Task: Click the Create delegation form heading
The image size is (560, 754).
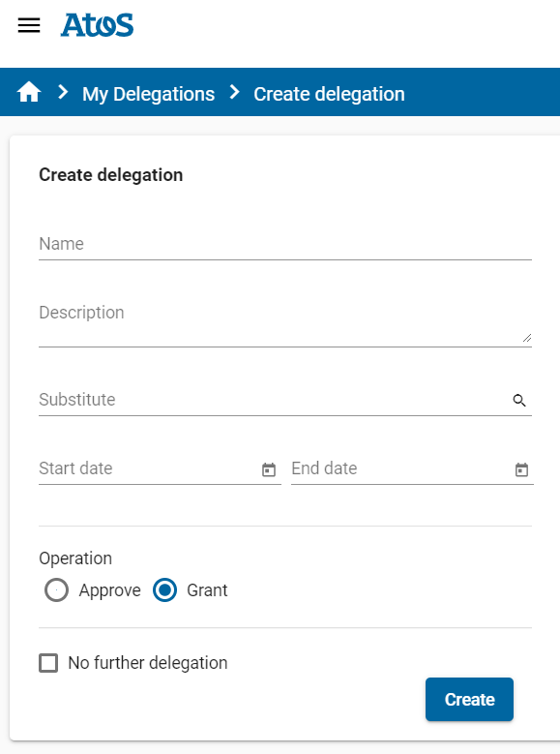Action: pos(111,175)
